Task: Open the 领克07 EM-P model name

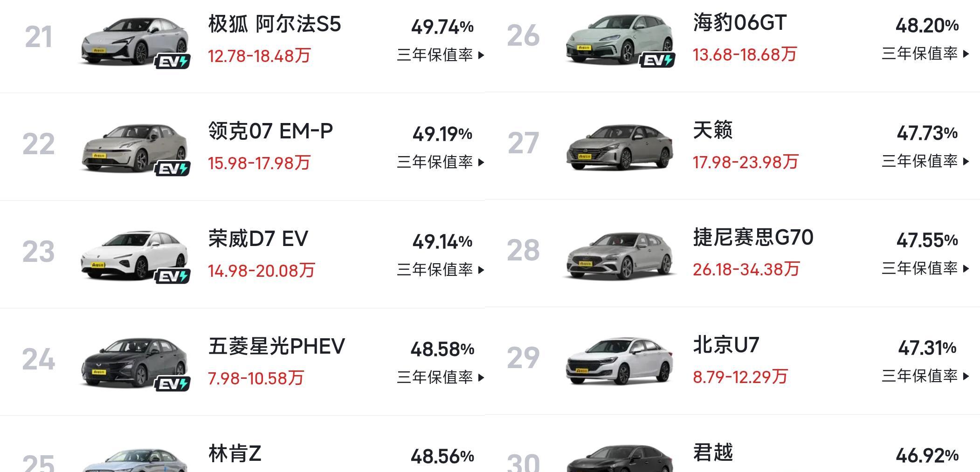Action: coord(270,131)
